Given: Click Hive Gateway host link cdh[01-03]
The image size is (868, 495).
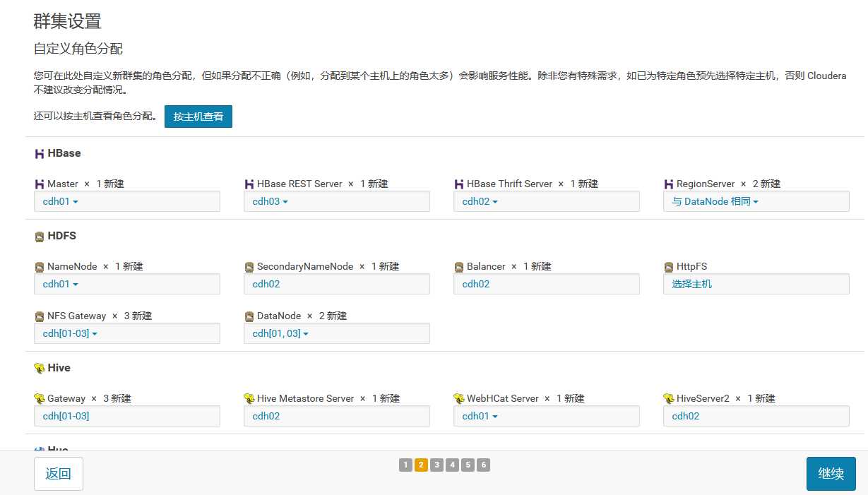Looking at the screenshot, I should [x=66, y=416].
